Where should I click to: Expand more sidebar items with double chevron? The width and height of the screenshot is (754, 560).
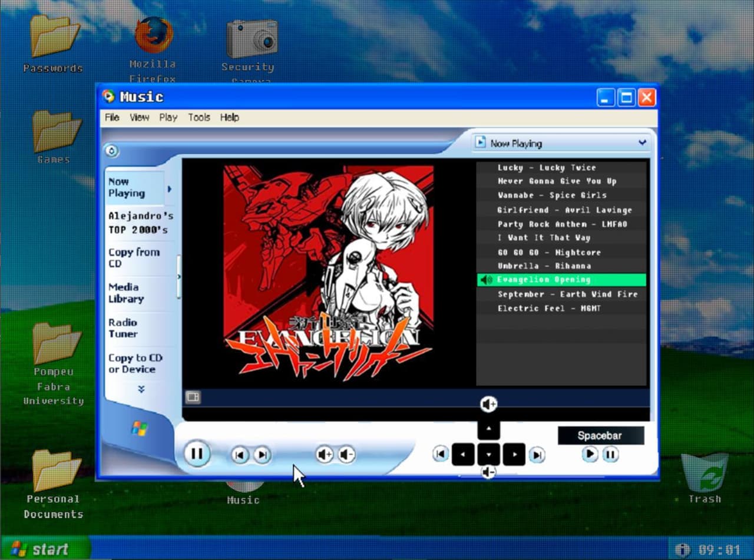click(x=141, y=389)
